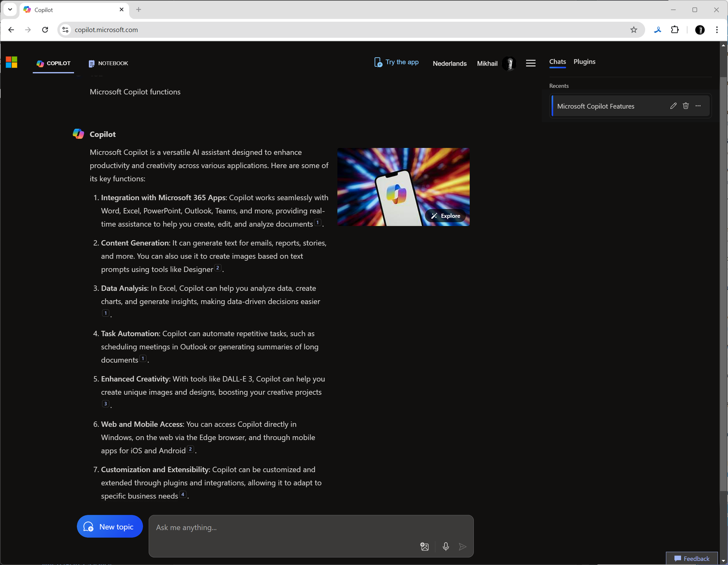The width and height of the screenshot is (728, 565).
Task: Close the Copilot browser tab
Action: point(121,10)
